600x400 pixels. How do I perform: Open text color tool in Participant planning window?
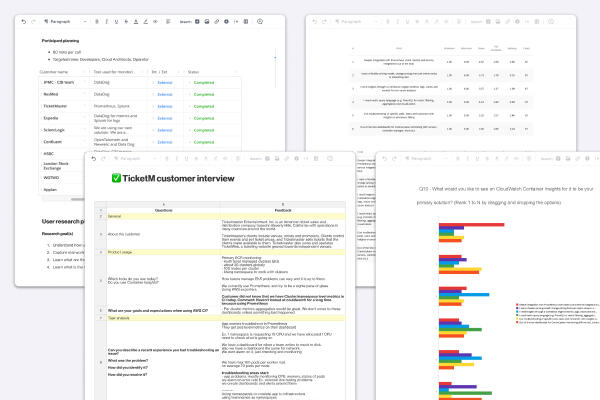click(136, 22)
